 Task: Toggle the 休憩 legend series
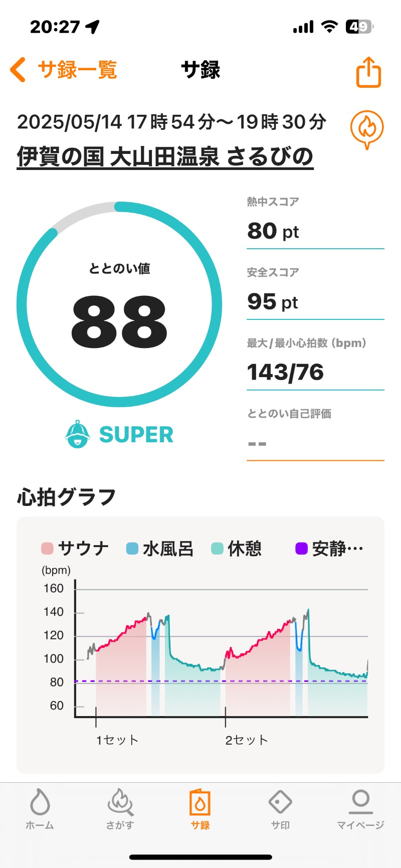tap(237, 549)
